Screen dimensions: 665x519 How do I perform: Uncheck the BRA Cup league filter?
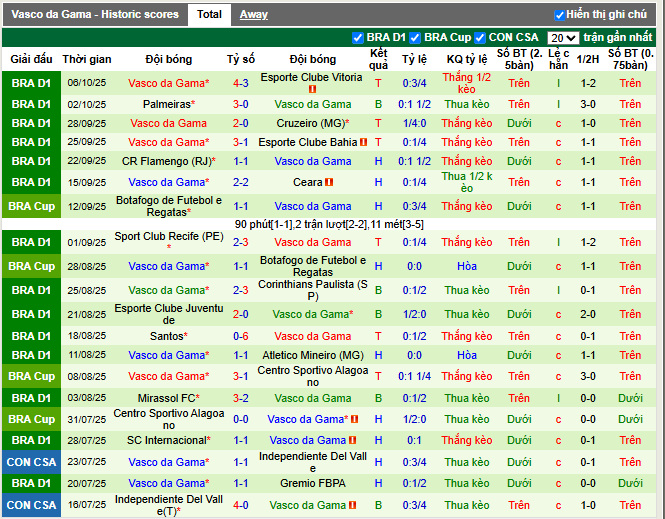click(x=415, y=38)
